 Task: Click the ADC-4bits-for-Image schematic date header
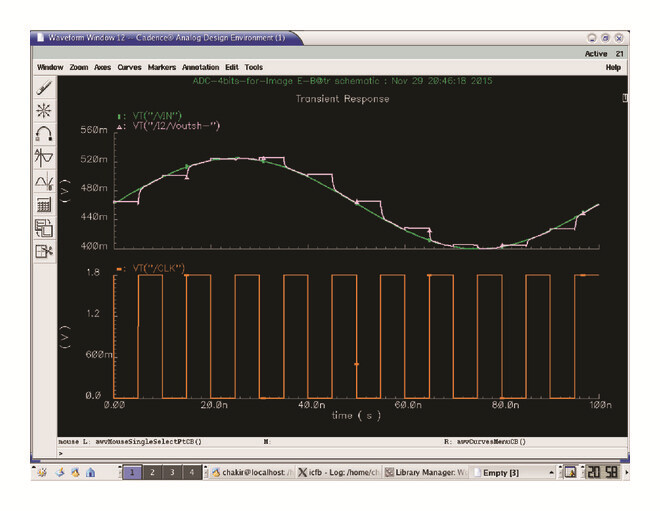[342, 81]
